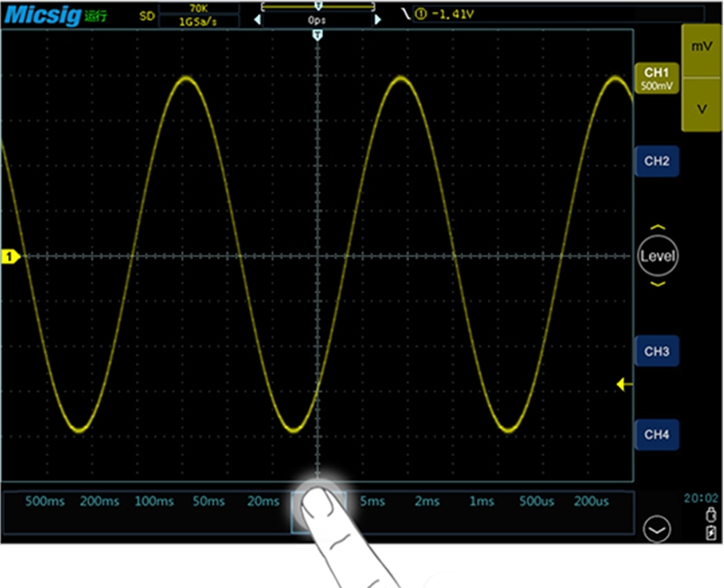
Task: Activate channel CH2
Action: pos(657,161)
